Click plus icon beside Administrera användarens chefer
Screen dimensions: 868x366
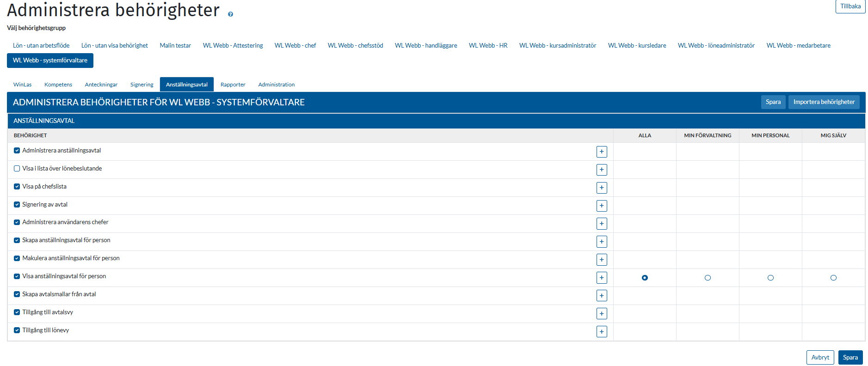click(x=601, y=224)
